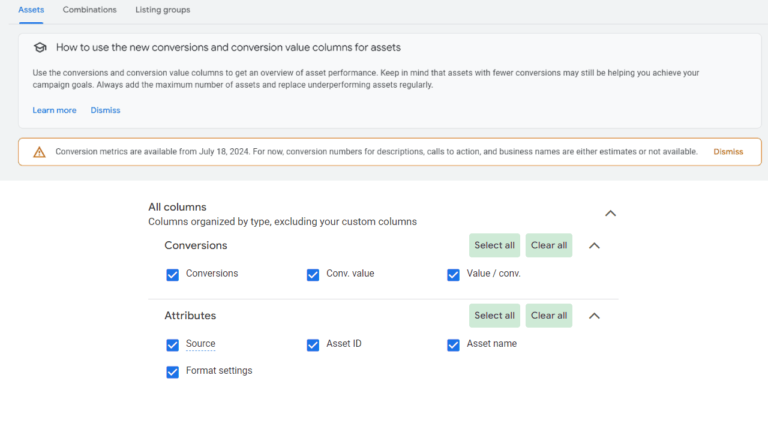Click the All columns heading text

[x=177, y=207]
